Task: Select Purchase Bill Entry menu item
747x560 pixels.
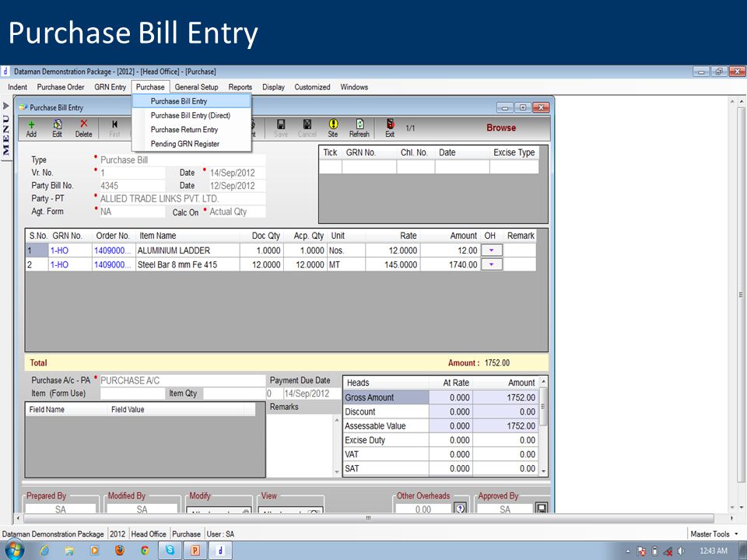Action: (191, 101)
